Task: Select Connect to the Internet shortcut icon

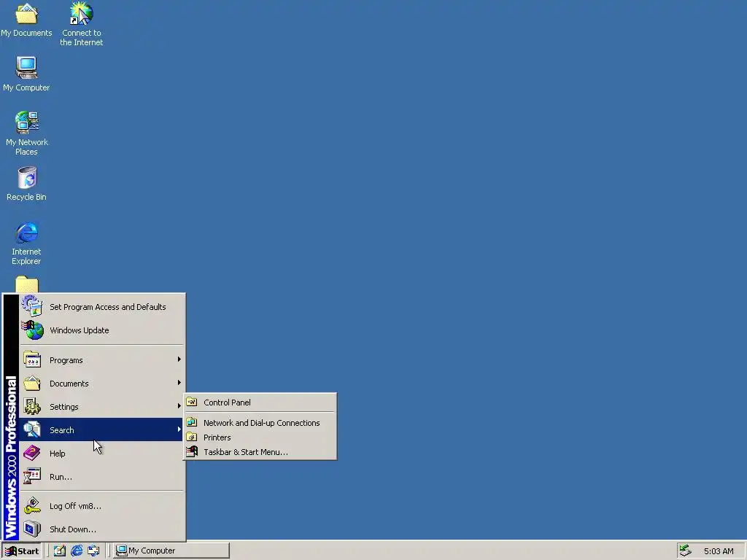Action: coord(82,24)
